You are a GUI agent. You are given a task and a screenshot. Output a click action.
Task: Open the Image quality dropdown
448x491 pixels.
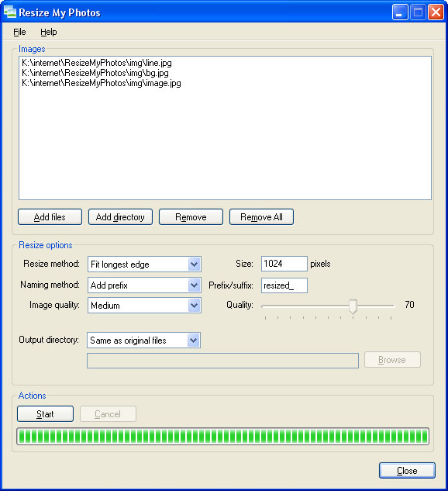pos(194,306)
